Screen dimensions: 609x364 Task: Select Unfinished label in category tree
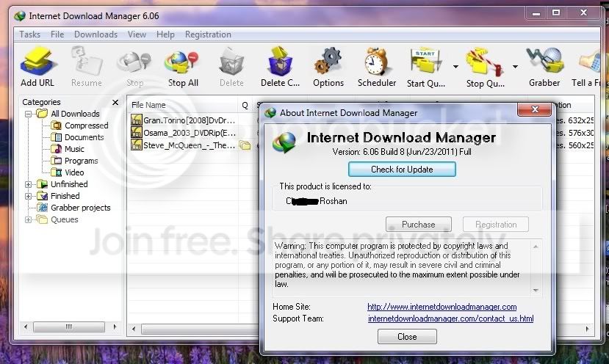69,184
